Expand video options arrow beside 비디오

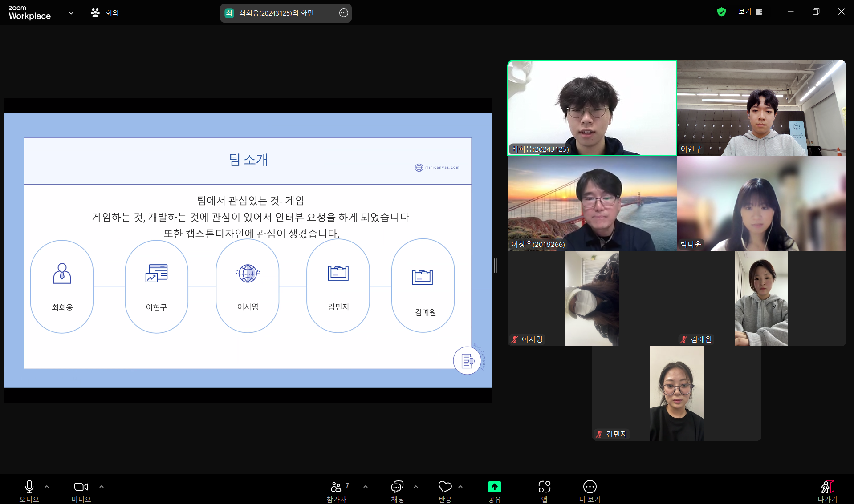point(102,487)
